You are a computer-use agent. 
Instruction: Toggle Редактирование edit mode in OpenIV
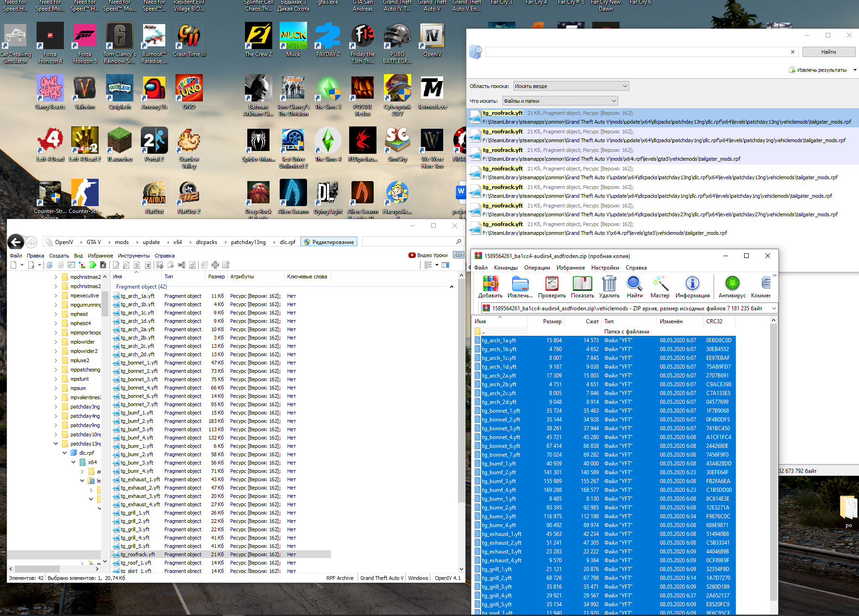tap(328, 242)
